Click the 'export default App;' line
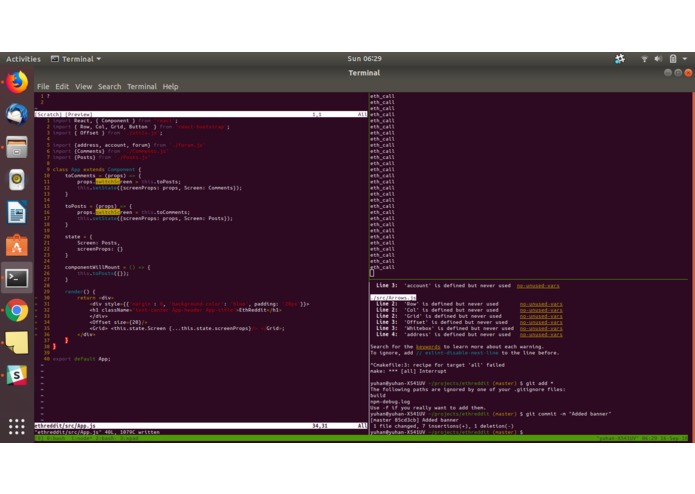This screenshot has width=695, height=494. tap(82, 359)
